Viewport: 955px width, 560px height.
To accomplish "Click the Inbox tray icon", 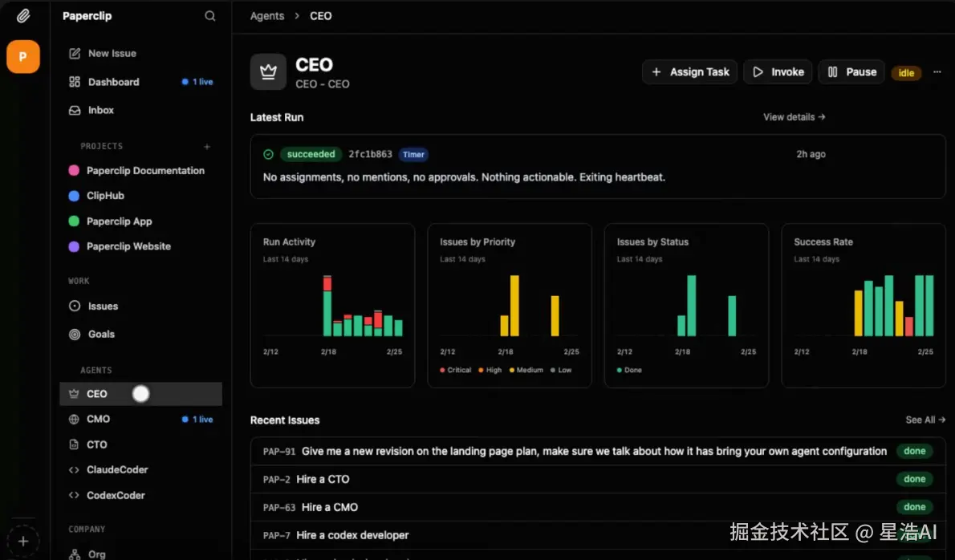I will [75, 110].
